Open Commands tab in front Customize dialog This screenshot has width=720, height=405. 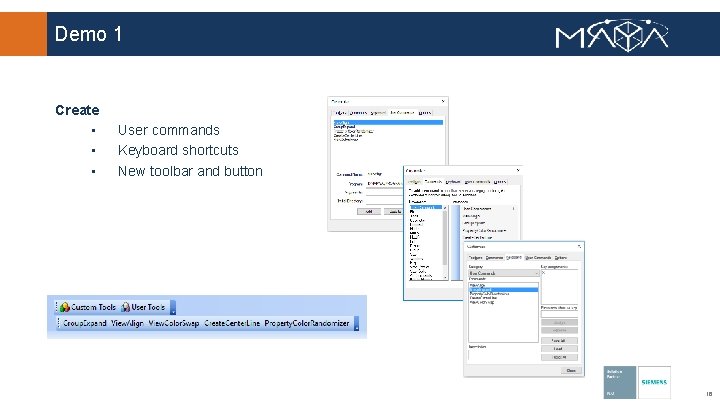pos(494,258)
